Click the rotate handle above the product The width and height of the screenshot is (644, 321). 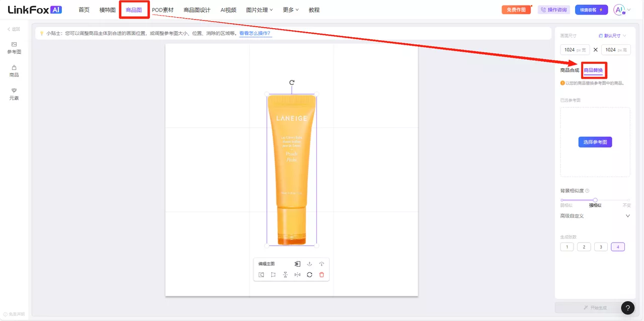pos(292,83)
